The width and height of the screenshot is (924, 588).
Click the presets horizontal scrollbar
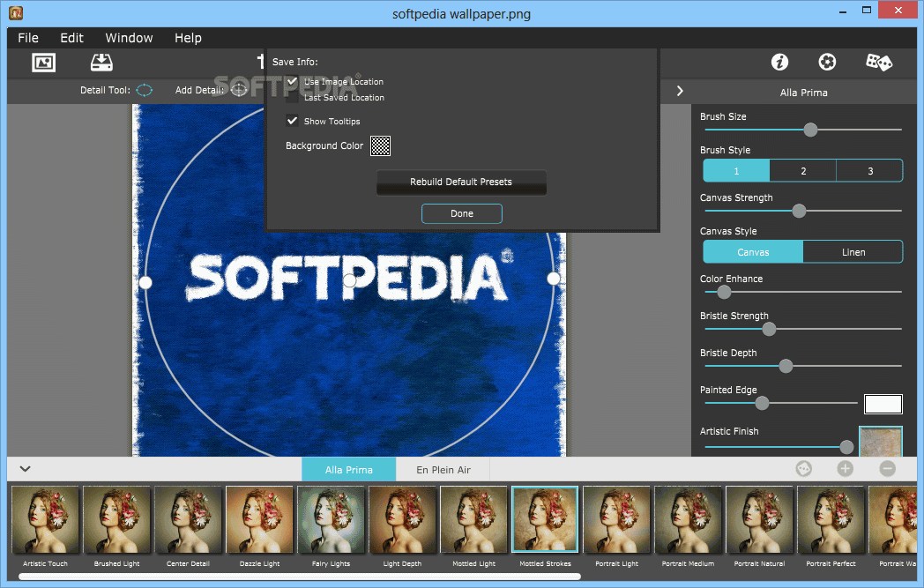300,577
